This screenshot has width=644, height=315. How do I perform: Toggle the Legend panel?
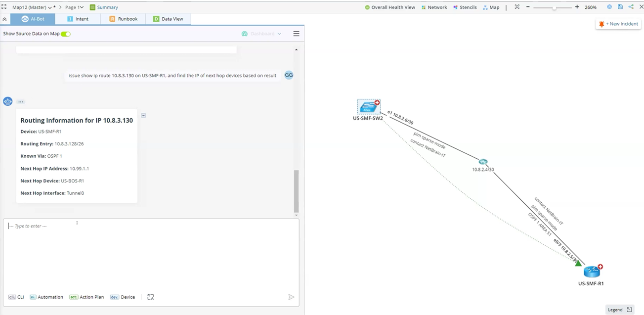tap(619, 310)
